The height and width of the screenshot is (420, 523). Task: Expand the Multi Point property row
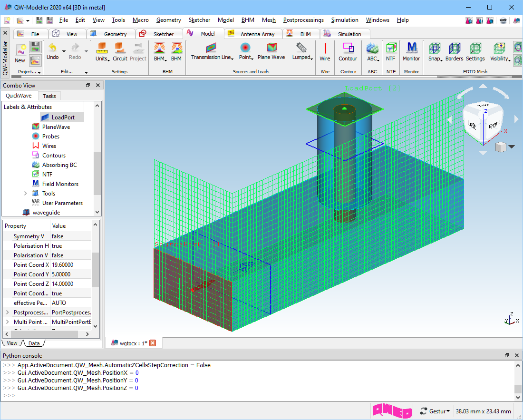[7, 322]
